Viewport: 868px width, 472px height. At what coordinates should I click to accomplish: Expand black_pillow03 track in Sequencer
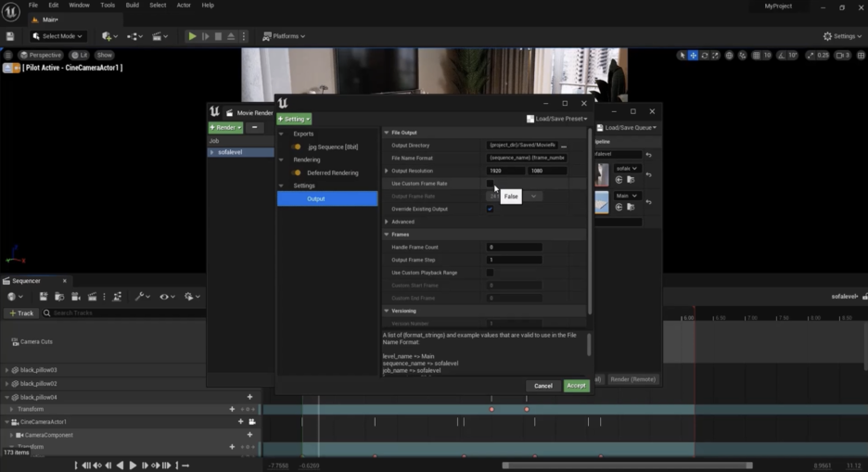6,370
